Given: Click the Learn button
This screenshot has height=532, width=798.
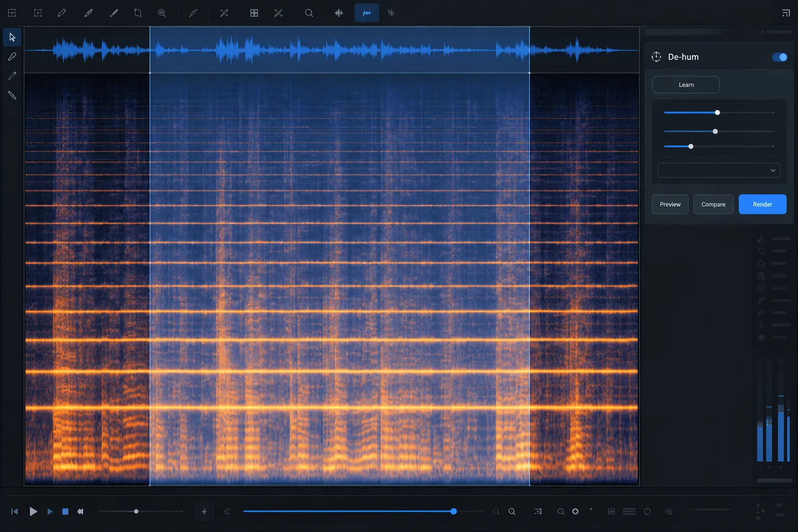Looking at the screenshot, I should (686, 85).
